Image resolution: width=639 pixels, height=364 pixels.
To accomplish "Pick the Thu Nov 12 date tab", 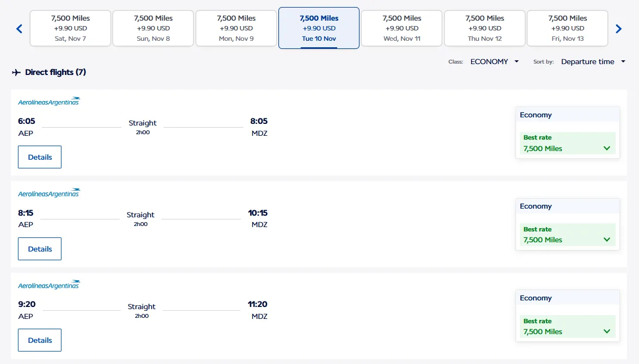I will [485, 28].
